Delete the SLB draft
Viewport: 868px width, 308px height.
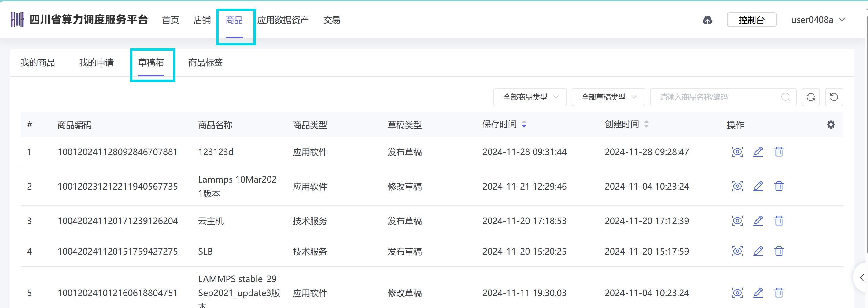tap(779, 251)
